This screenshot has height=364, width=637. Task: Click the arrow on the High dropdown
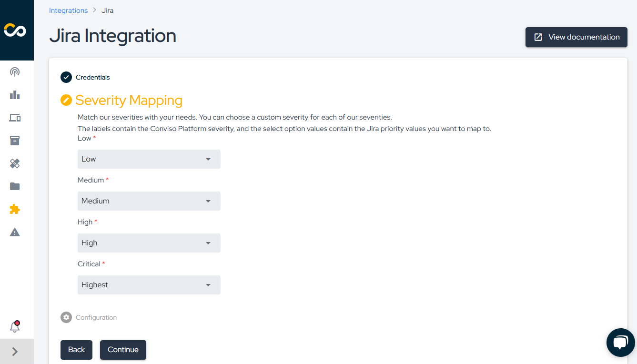208,243
